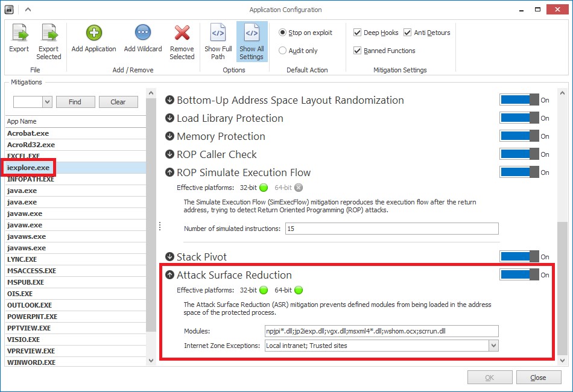Viewport: 573px width, 392px height.
Task: Click mitigations panel scrollbar down arrow
Action: click(x=562, y=361)
